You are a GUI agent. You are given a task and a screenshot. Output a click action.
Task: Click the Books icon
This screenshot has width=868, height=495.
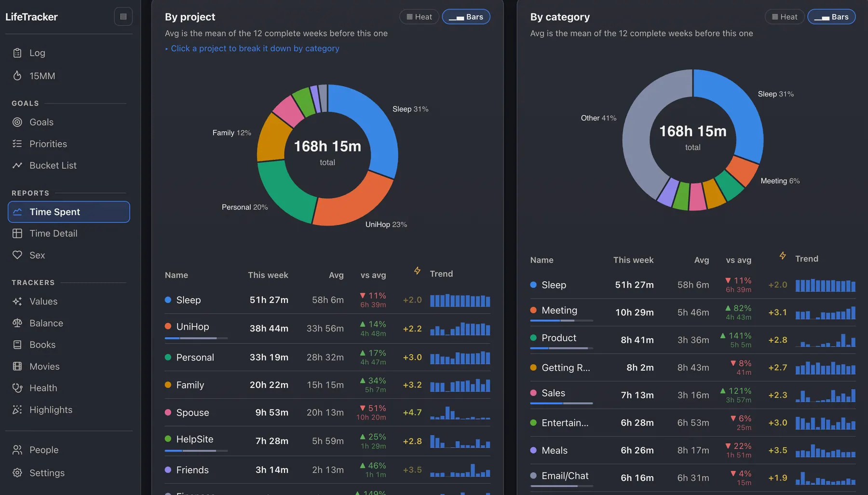(x=17, y=345)
